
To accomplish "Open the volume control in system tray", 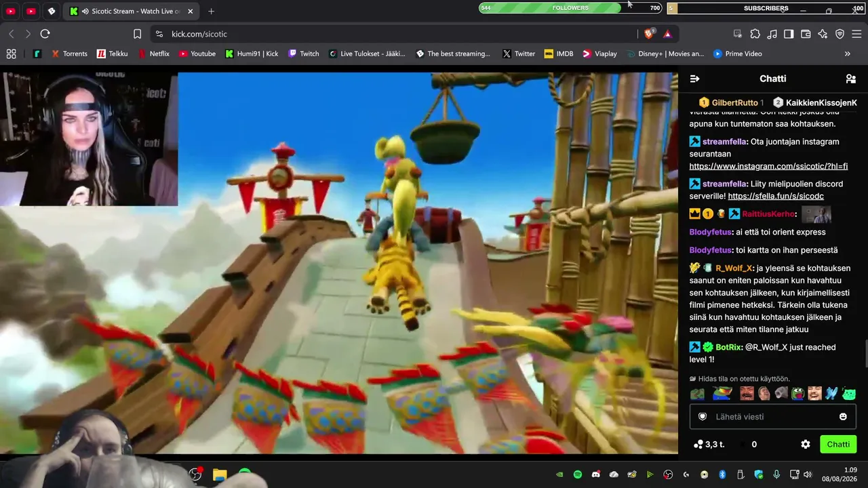I will click(808, 474).
